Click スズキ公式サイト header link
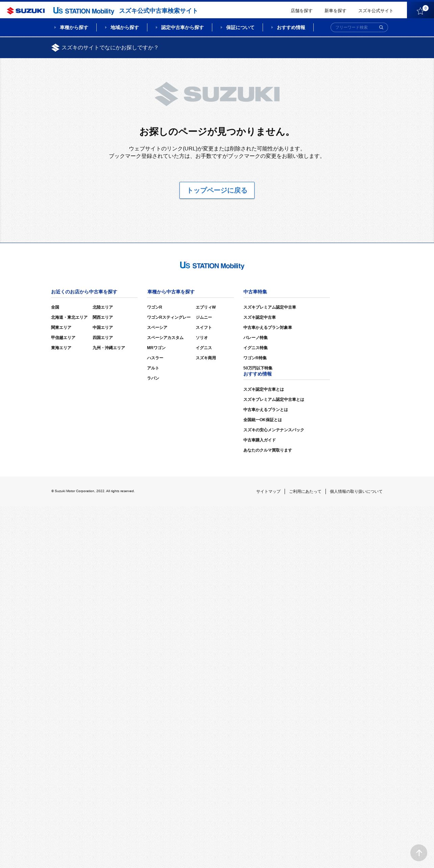 [x=376, y=11]
